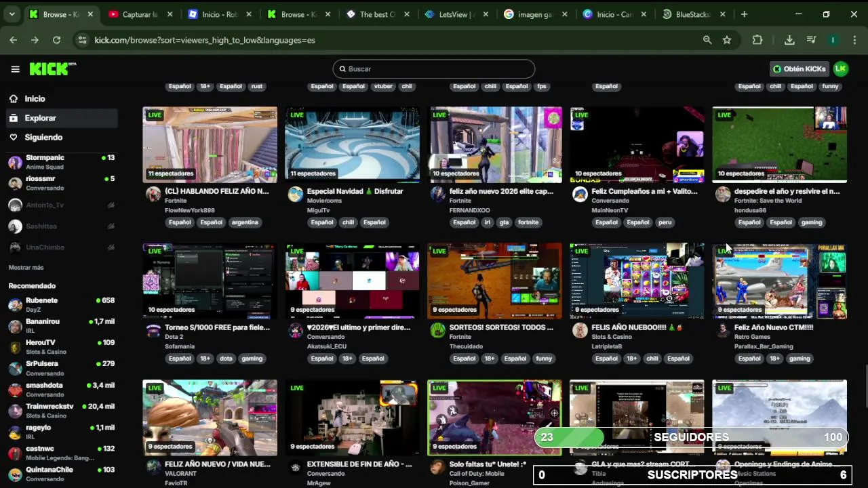Click Obtén KICKs button
Image resolution: width=868 pixels, height=488 pixels.
[x=800, y=68]
